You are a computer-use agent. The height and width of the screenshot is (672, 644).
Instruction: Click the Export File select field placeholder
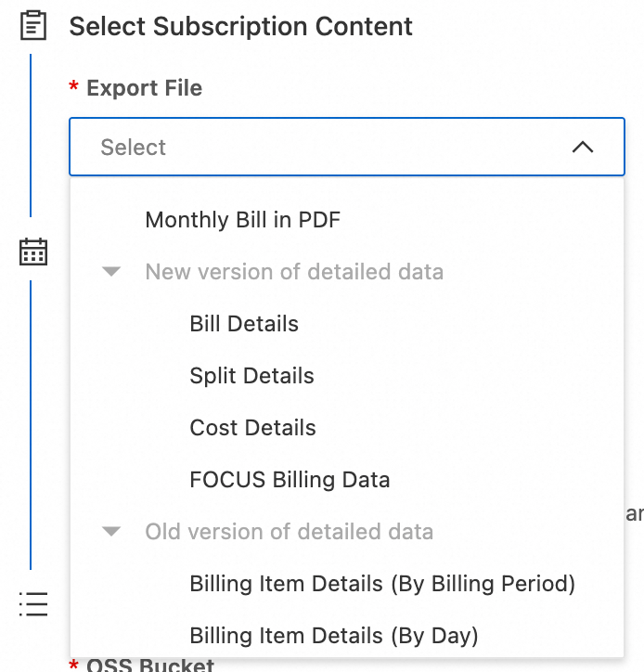tap(134, 147)
